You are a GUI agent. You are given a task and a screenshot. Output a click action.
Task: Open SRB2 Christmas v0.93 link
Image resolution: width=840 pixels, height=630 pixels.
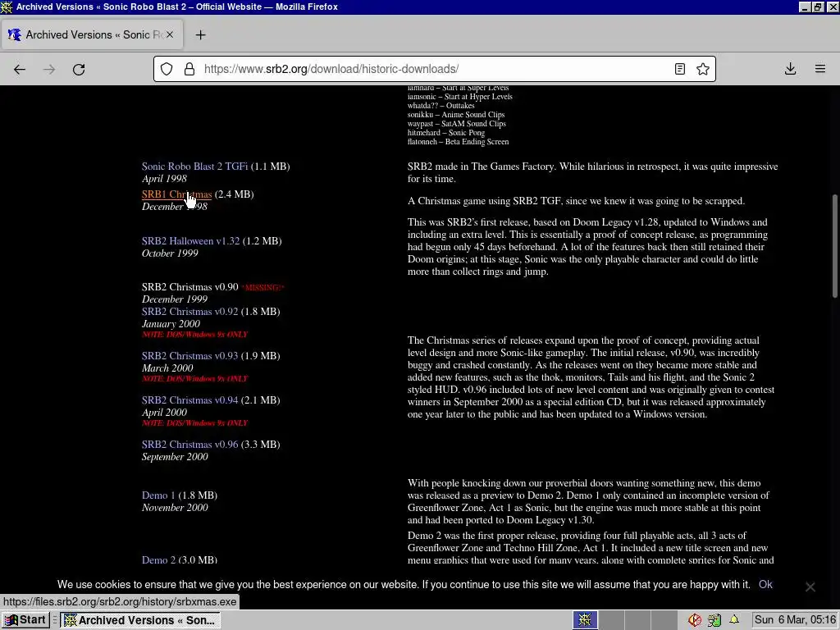[x=189, y=356]
